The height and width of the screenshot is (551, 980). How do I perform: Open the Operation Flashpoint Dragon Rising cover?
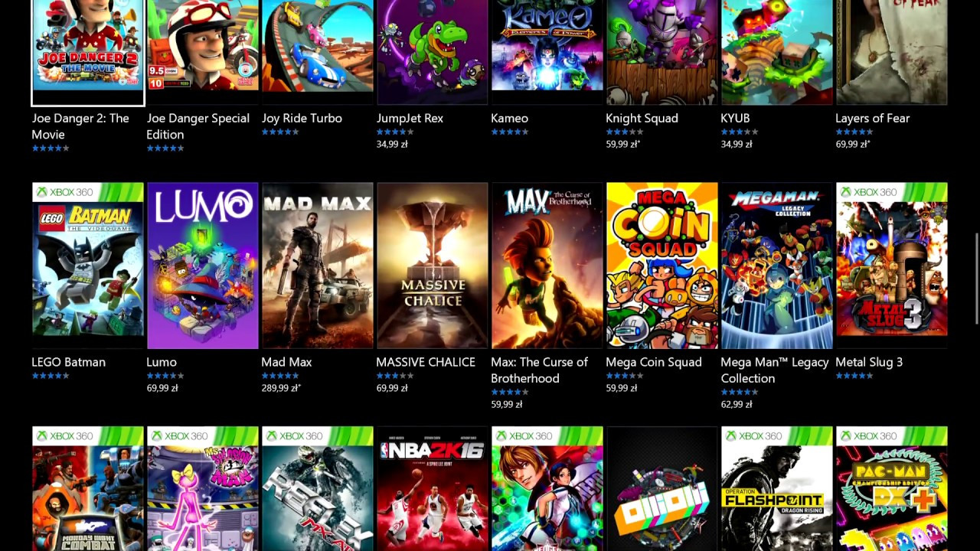[x=777, y=489]
